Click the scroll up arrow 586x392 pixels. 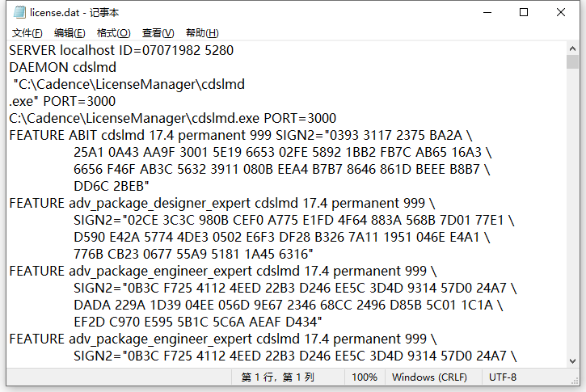pos(572,48)
